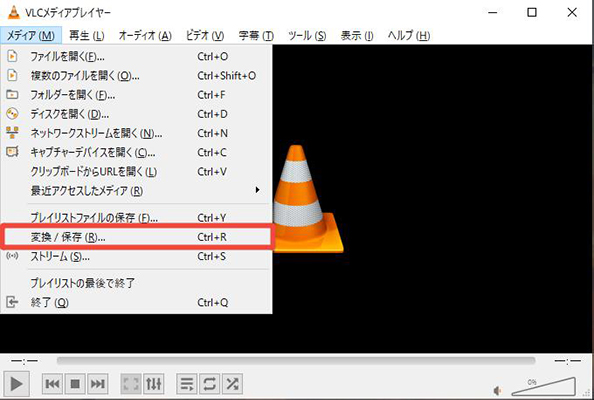Click ネットワークストリームを開く network icon
The image size is (594, 400).
(12, 133)
